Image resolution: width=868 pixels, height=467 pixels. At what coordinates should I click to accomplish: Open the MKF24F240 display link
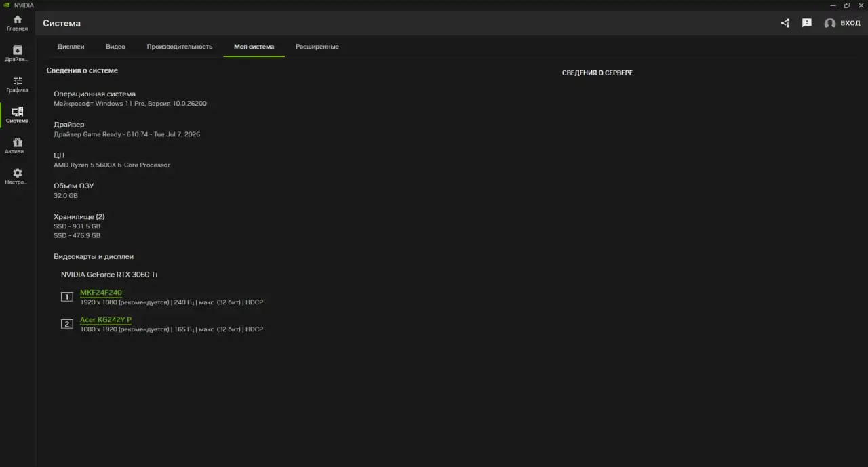click(101, 293)
